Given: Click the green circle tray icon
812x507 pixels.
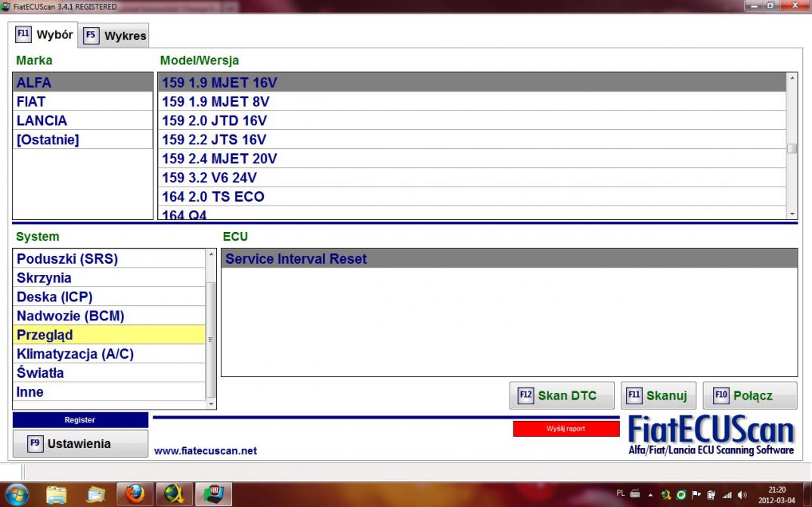Looking at the screenshot, I should click(681, 495).
